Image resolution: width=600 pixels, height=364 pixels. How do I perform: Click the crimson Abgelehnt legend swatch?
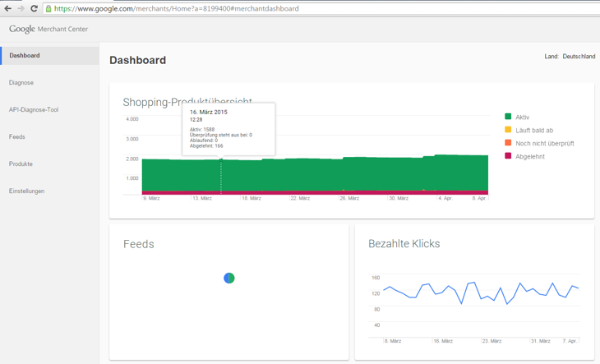pos(508,155)
